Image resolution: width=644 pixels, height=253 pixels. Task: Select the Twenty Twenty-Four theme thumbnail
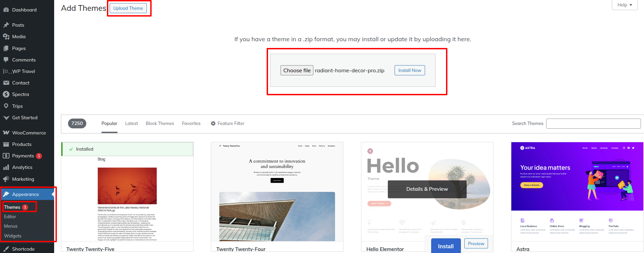coord(277,192)
